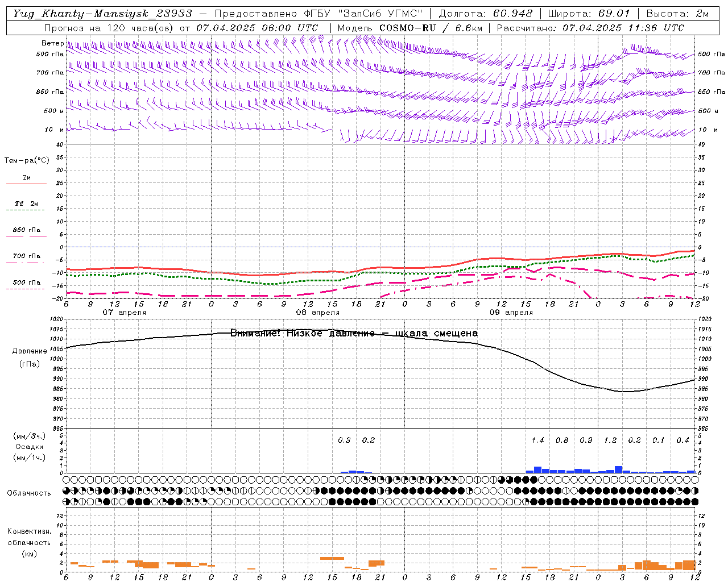The height and width of the screenshot is (582, 728).
Task: Click the date label 08 апреля
Action: pyautogui.click(x=317, y=313)
